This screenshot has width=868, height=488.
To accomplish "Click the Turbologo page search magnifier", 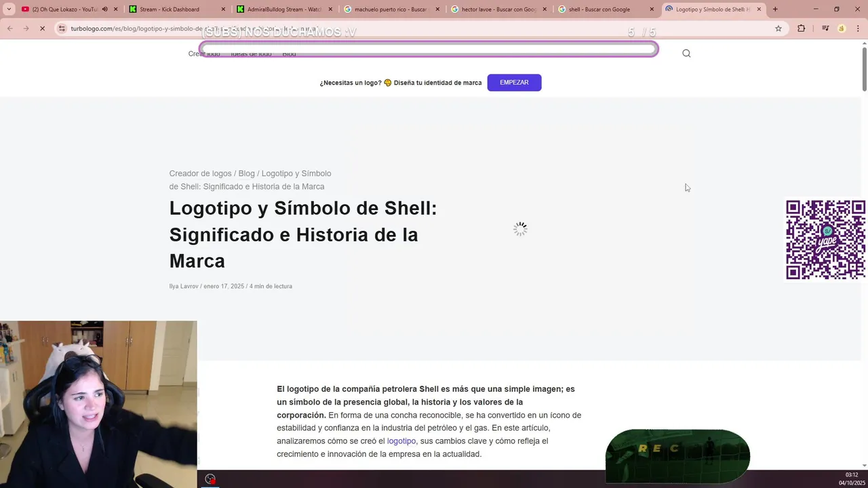I will click(686, 54).
